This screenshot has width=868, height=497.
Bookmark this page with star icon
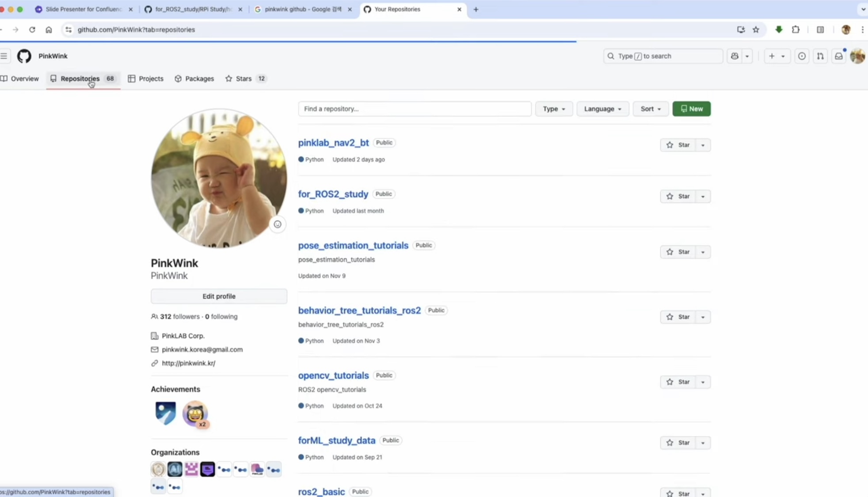coord(756,30)
